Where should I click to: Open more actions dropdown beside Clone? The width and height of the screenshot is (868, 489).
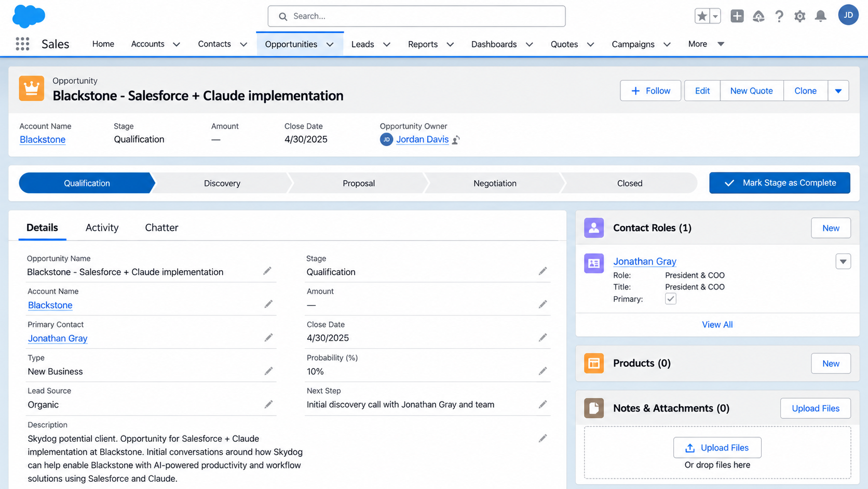[838, 90]
